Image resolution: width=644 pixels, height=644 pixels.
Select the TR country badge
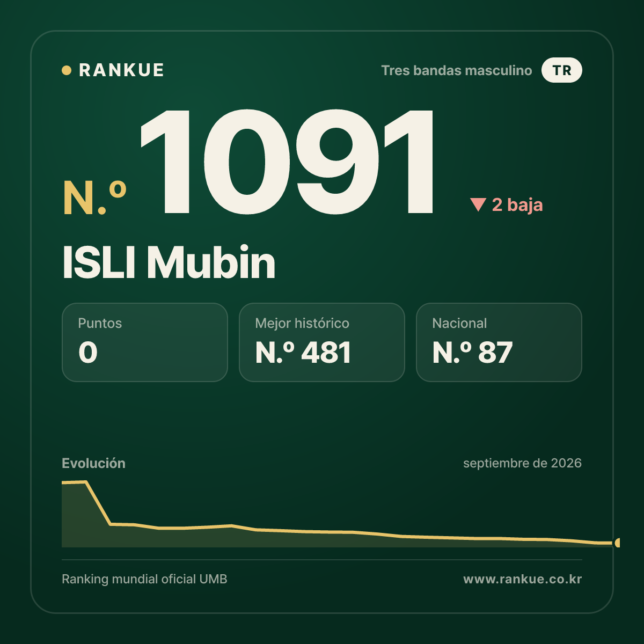point(562,70)
